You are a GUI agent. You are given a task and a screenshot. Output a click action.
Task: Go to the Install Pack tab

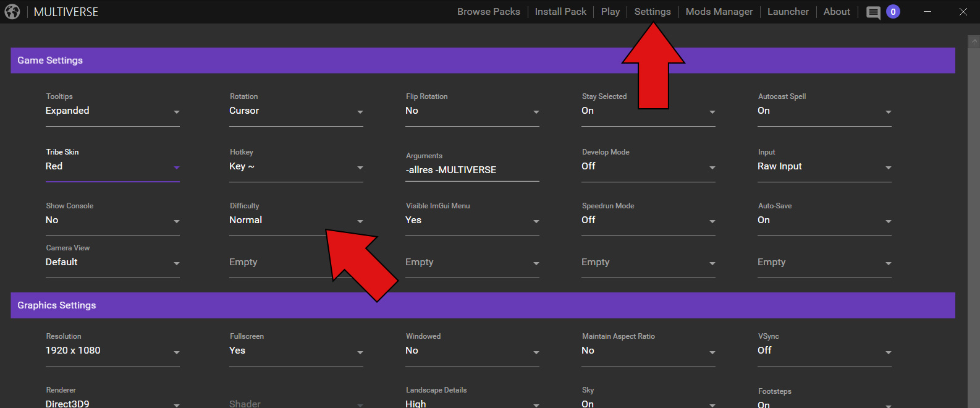pyautogui.click(x=560, y=12)
